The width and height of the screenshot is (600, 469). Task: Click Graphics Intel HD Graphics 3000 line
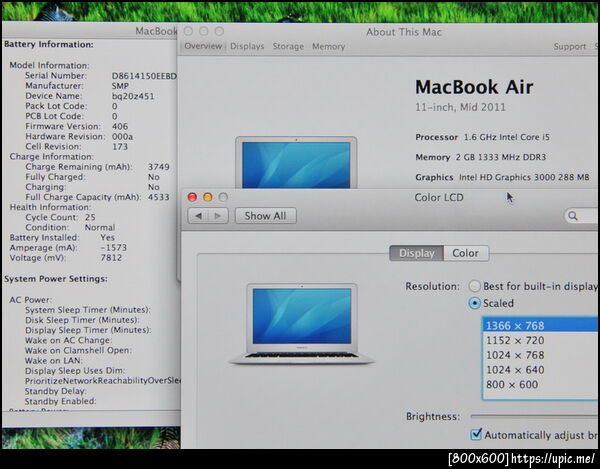pyautogui.click(x=502, y=177)
